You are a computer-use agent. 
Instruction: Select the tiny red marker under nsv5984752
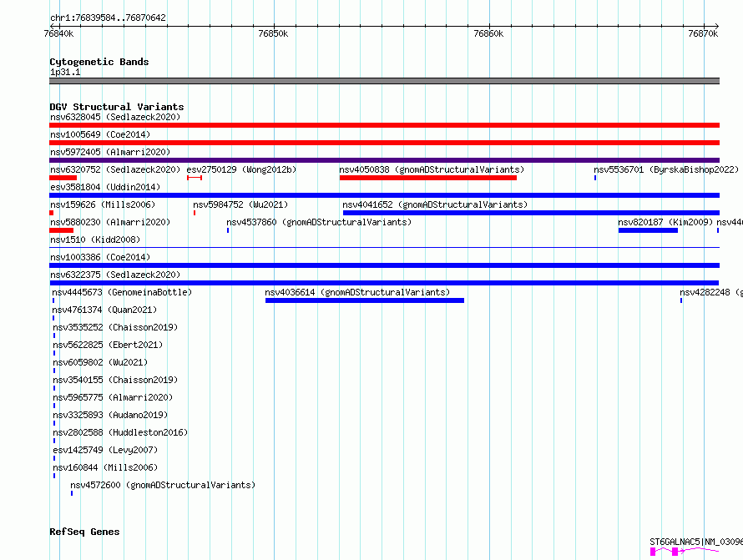click(195, 213)
